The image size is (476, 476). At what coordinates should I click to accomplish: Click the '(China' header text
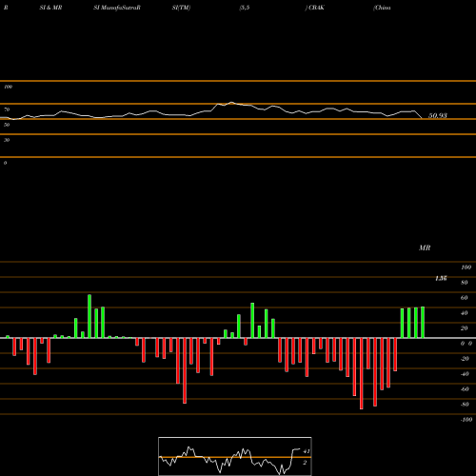point(382,8)
